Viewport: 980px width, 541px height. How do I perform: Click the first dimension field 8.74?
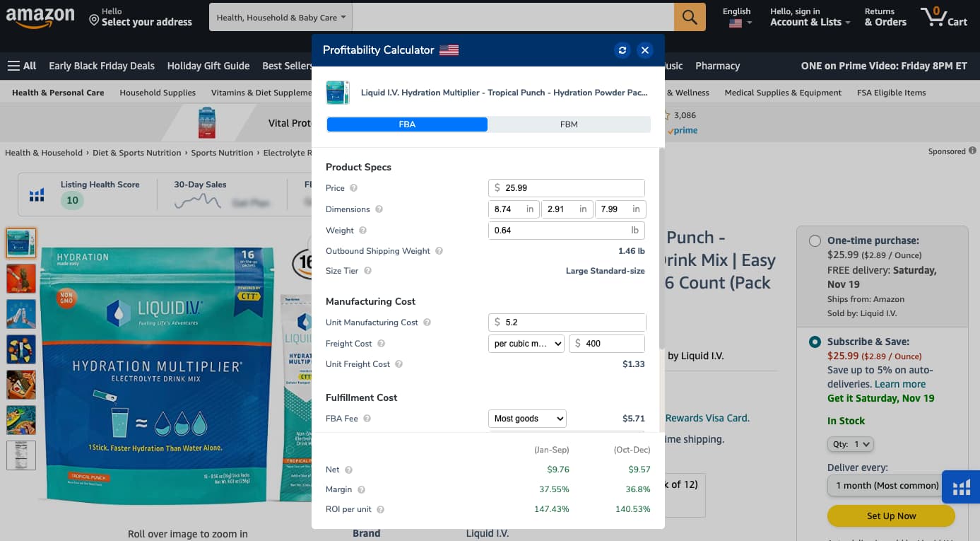[x=514, y=209]
